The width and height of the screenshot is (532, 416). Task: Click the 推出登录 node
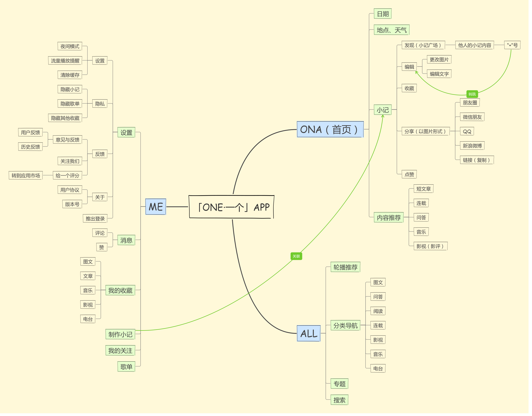96,220
